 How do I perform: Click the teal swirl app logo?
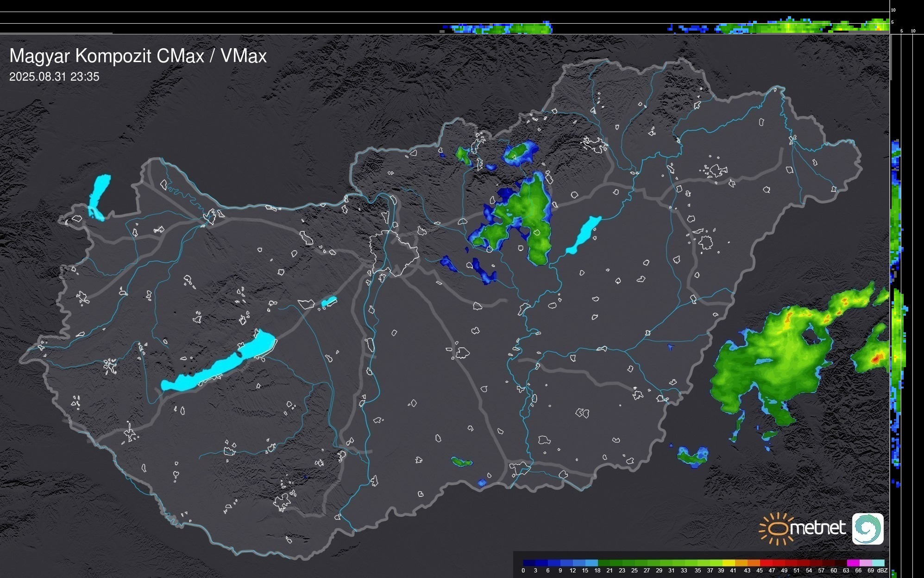point(867,528)
